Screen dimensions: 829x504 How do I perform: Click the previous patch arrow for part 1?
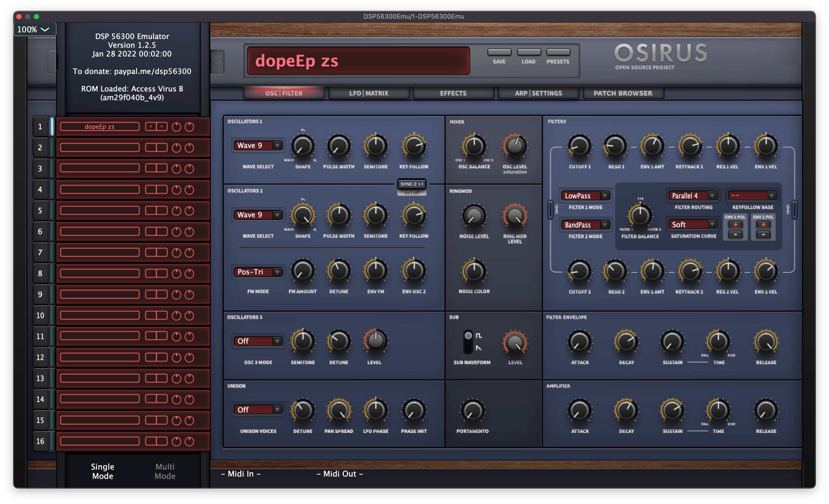151,126
